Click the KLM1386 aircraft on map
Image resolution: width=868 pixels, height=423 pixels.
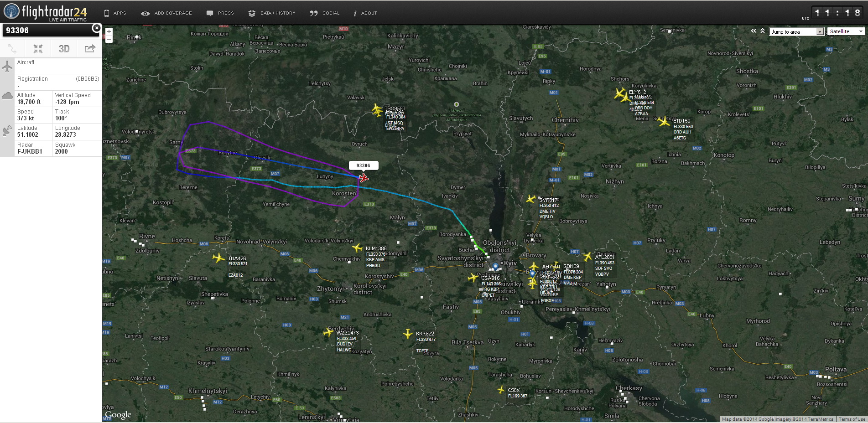click(358, 248)
